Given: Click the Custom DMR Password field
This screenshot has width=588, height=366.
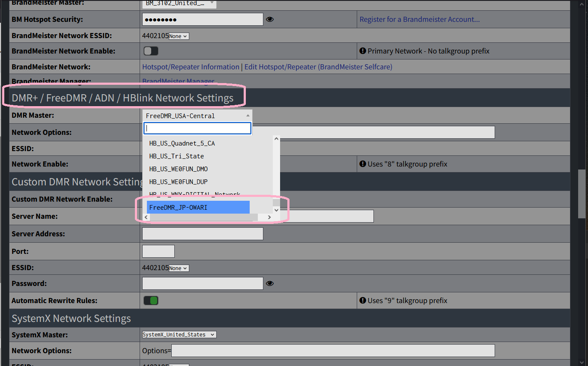Looking at the screenshot, I should [x=203, y=283].
